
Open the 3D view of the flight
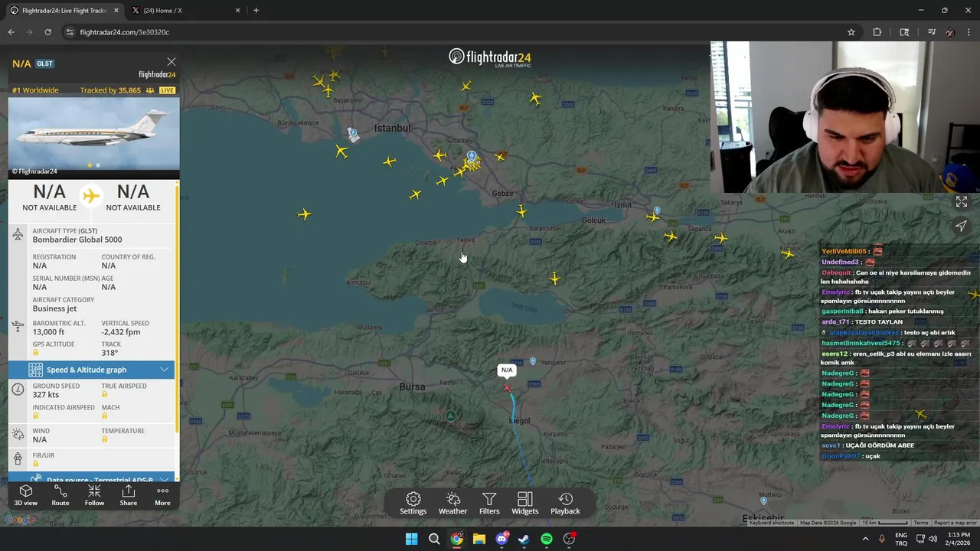tap(25, 495)
